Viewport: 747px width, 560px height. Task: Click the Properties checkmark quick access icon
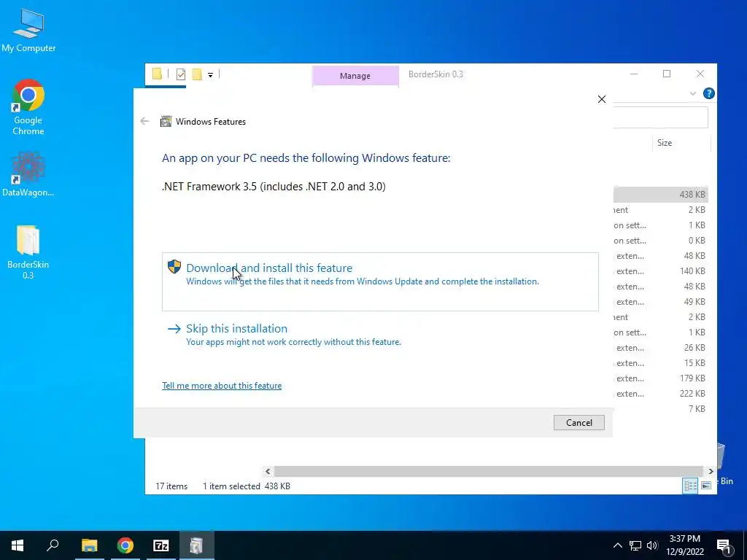click(181, 74)
